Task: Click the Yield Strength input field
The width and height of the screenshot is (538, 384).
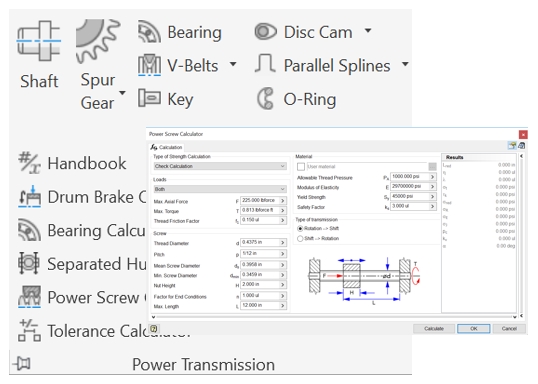Action: click(x=410, y=197)
